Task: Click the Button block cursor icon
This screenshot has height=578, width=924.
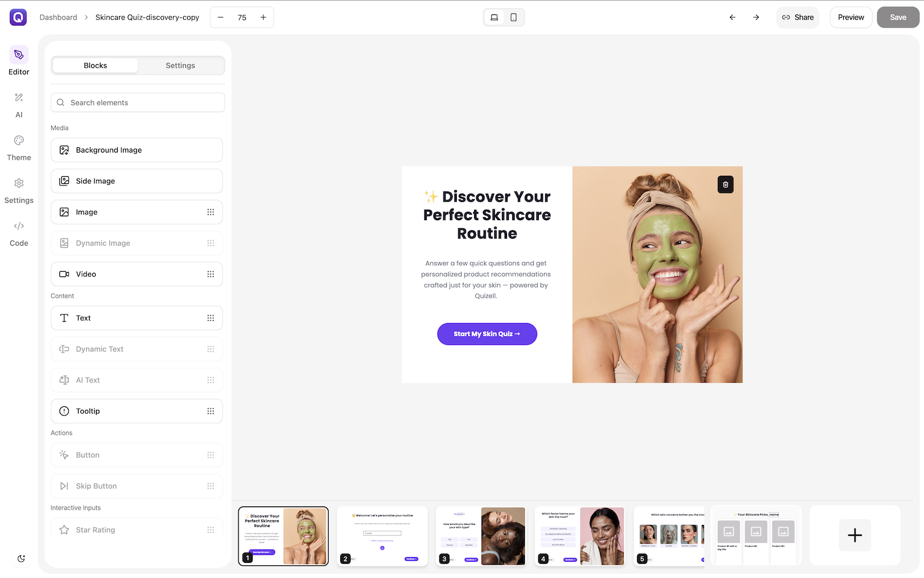Action: point(64,455)
